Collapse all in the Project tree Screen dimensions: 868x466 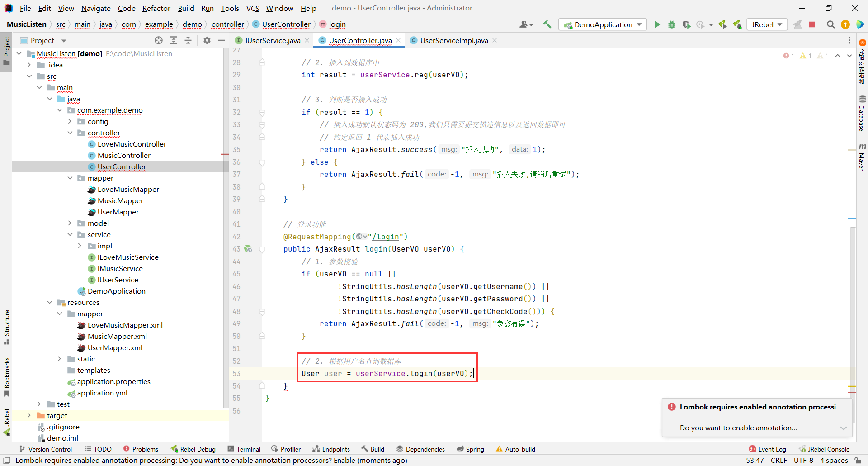pyautogui.click(x=188, y=40)
